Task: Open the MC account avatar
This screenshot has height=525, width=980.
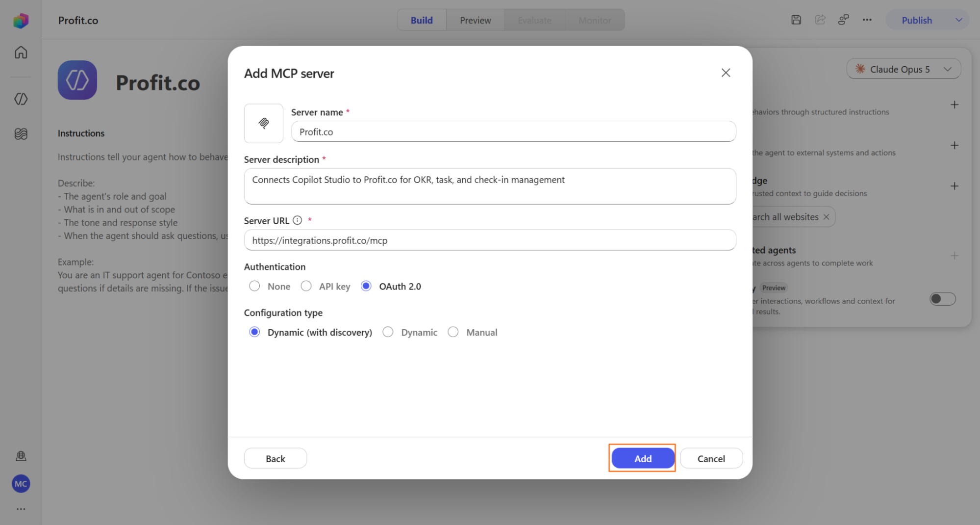Action: 21,484
